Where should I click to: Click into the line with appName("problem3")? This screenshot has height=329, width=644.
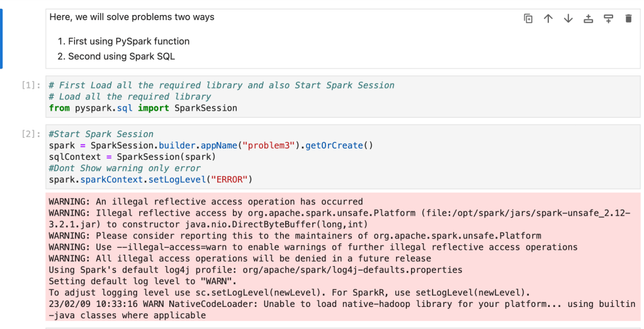tap(211, 145)
